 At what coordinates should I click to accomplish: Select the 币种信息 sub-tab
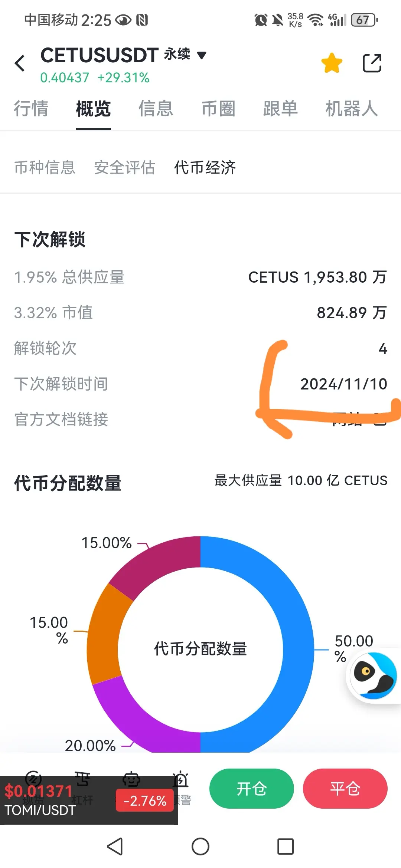[45, 167]
